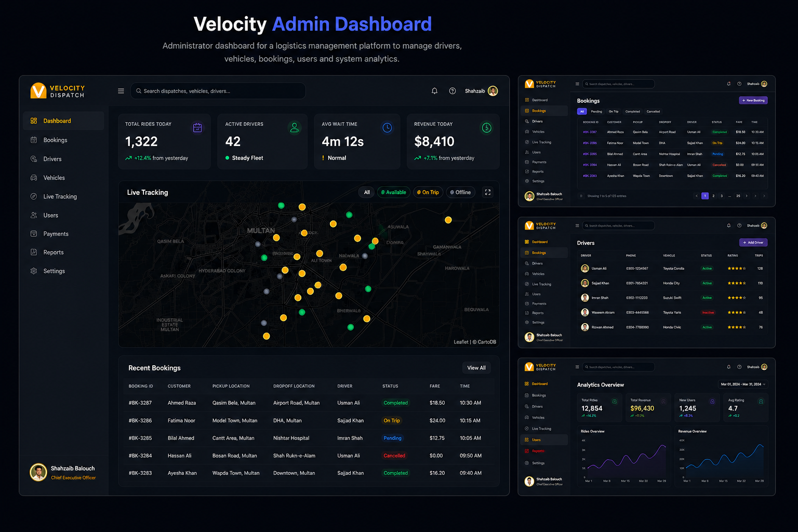Click the icon on the New Users analytics card
This screenshot has height=532, width=798.
(712, 402)
